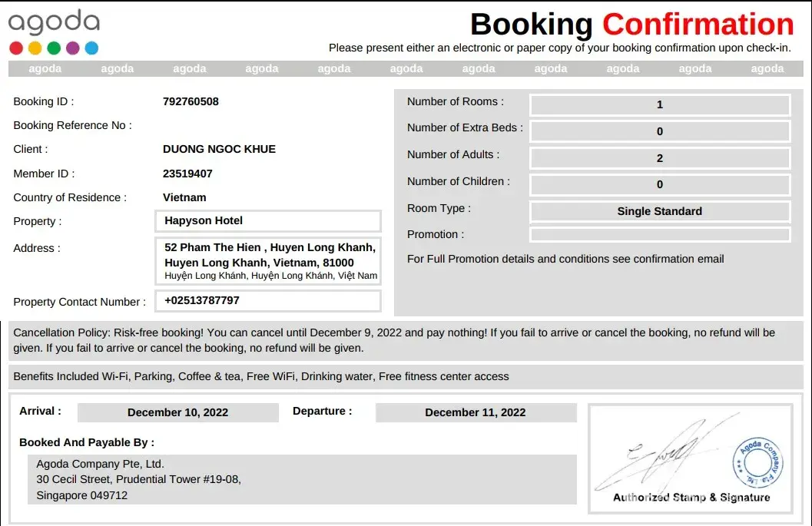The image size is (812, 526).
Task: Click the 52 Pham The Hien address box
Action: tap(268, 261)
